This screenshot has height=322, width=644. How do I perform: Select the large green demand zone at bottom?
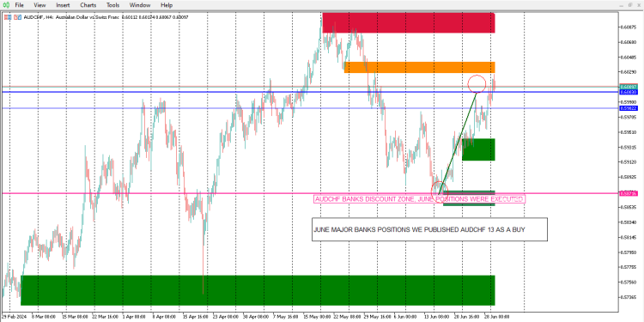tap(258, 290)
